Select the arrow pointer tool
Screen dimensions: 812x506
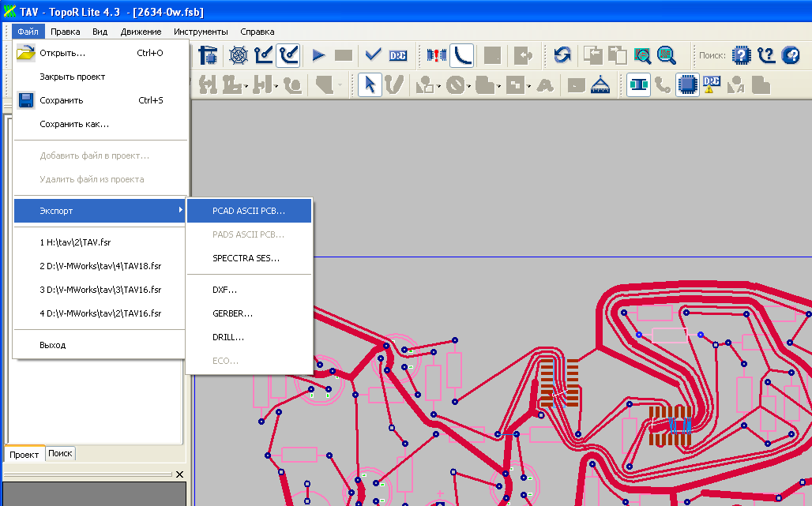(x=370, y=84)
